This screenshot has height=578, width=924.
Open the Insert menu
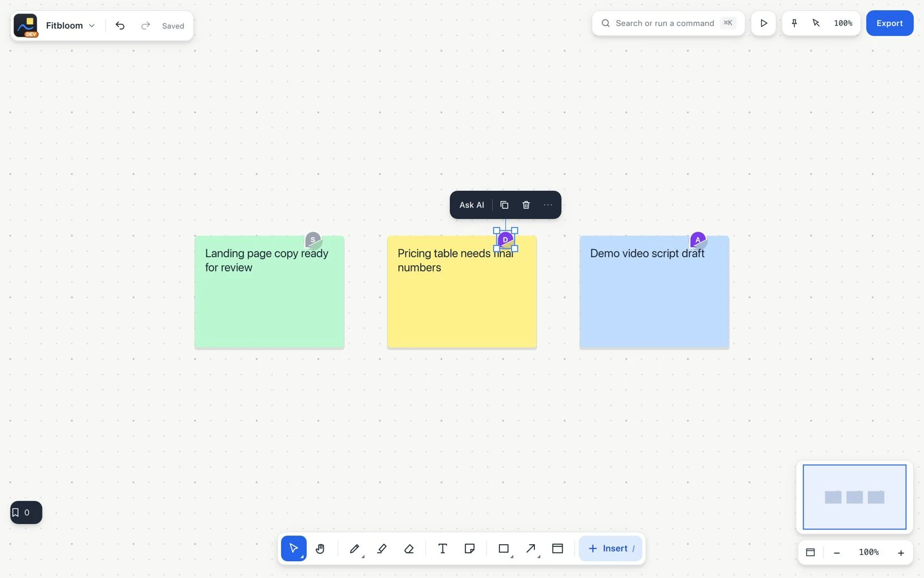[610, 548]
